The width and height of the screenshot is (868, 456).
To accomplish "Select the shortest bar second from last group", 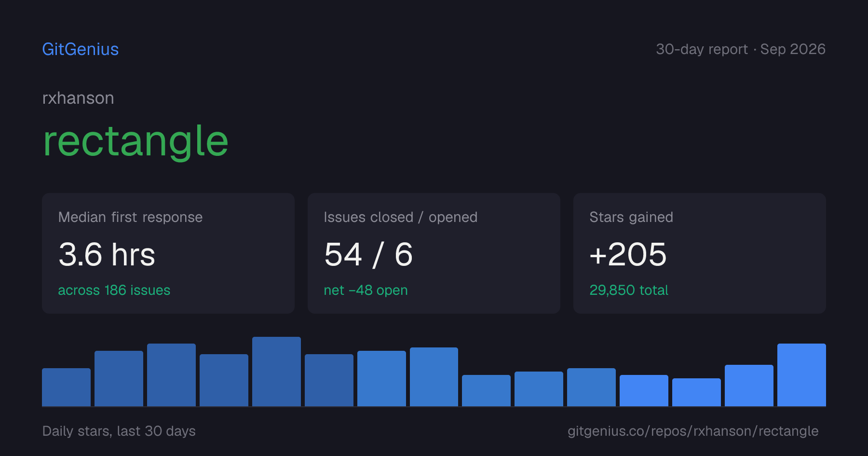I will (696, 392).
